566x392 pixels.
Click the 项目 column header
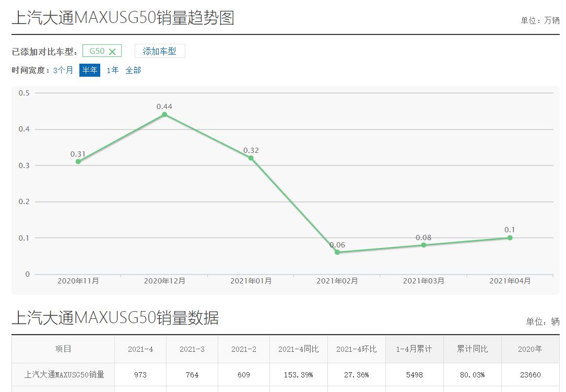(63, 349)
